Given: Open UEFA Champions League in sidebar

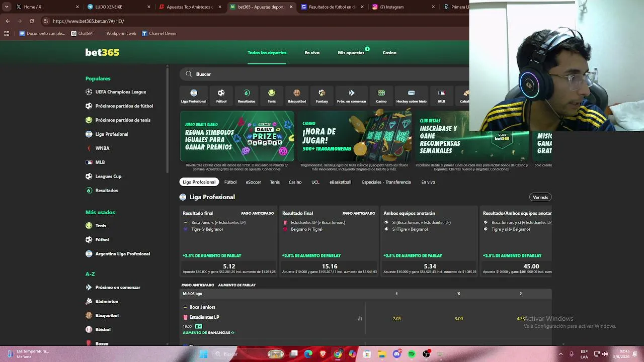Looking at the screenshot, I should tap(121, 92).
